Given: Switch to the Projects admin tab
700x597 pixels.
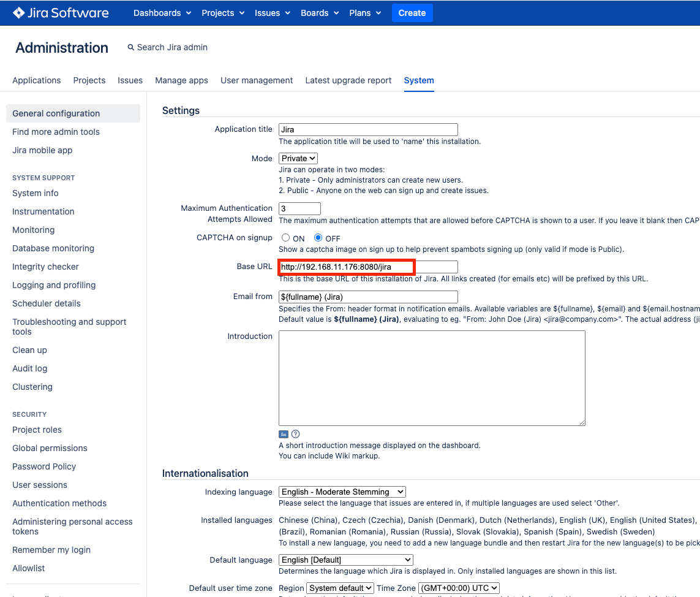Looking at the screenshot, I should pyautogui.click(x=89, y=80).
